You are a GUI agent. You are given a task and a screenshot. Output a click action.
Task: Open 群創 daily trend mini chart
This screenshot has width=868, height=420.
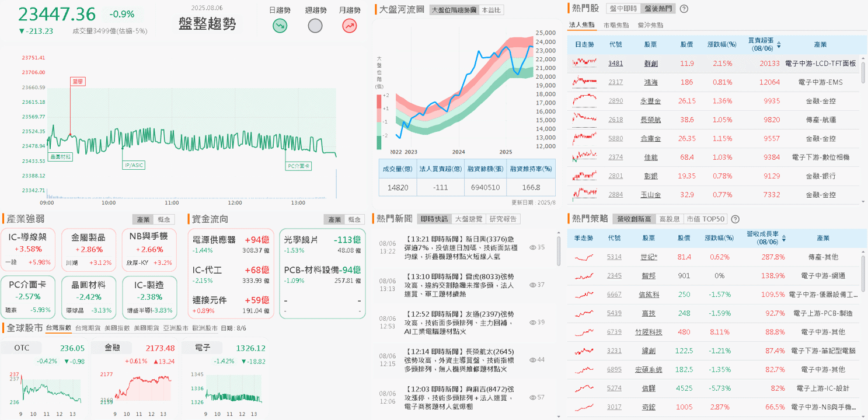click(584, 62)
